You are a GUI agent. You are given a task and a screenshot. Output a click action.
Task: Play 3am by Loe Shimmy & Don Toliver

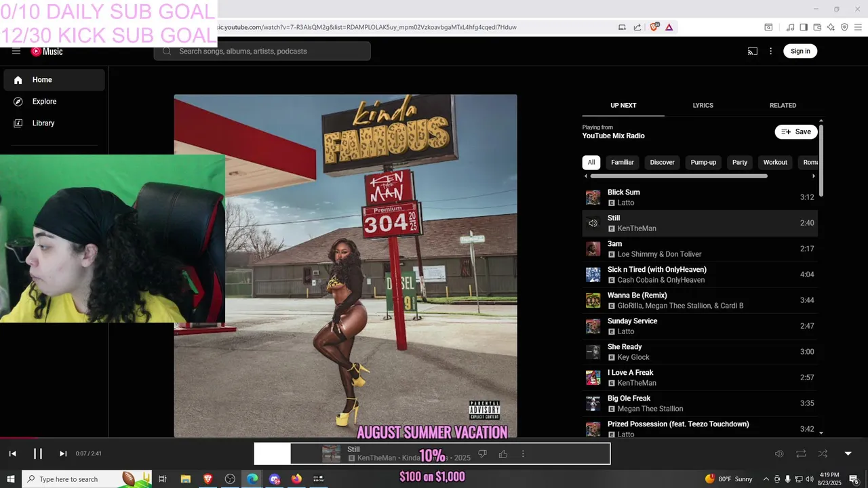click(700, 249)
